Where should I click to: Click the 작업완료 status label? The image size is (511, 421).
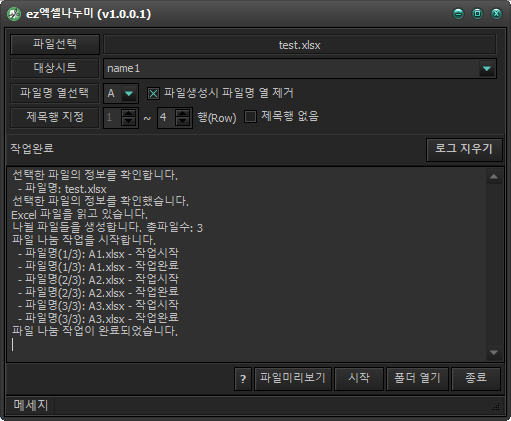32,148
